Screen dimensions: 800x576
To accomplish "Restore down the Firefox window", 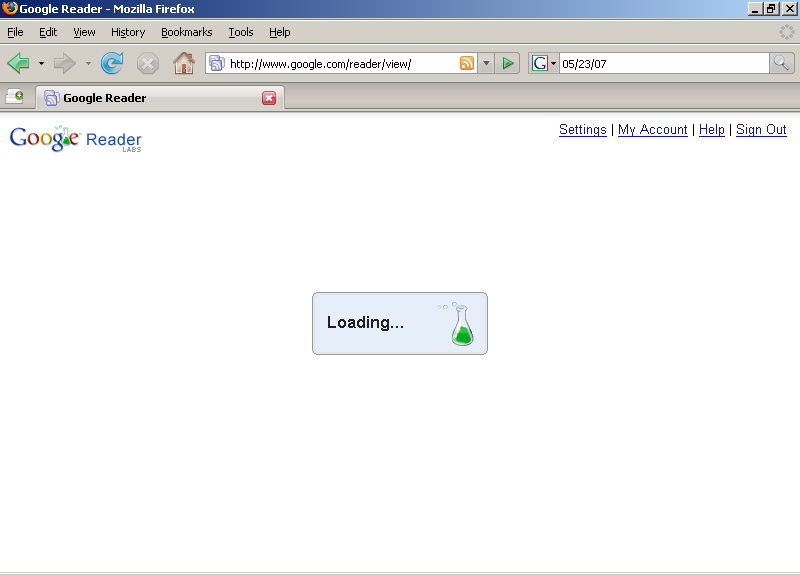I will click(771, 9).
